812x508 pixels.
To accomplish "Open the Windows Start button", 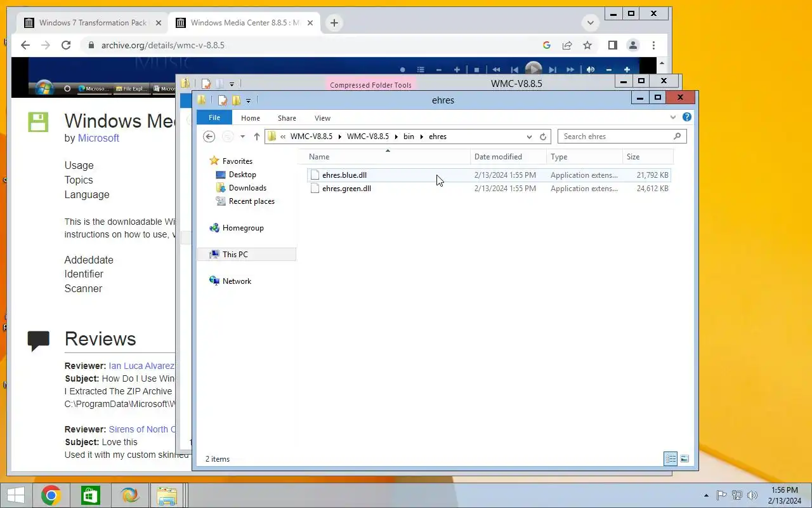I will 16,495.
